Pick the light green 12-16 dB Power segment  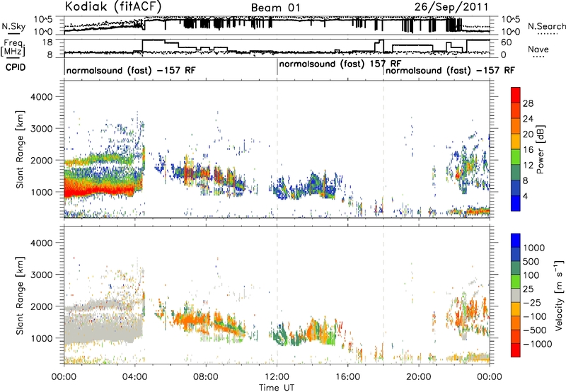(x=516, y=157)
